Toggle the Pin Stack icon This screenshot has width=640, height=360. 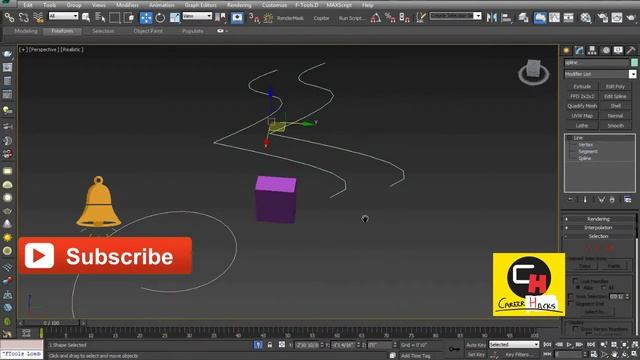[570, 199]
